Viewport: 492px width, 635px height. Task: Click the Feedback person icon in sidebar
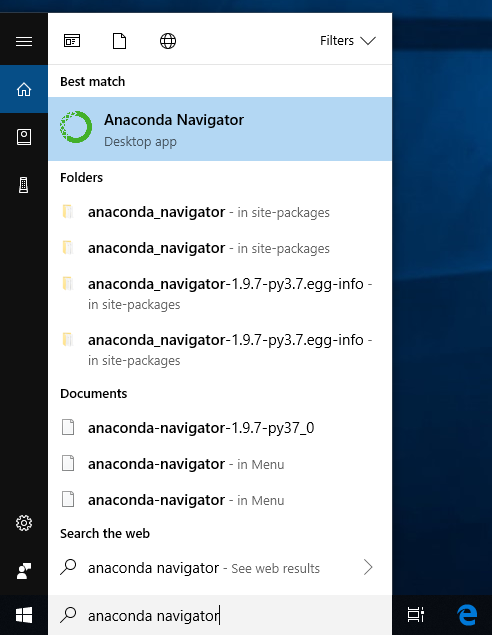click(x=24, y=571)
